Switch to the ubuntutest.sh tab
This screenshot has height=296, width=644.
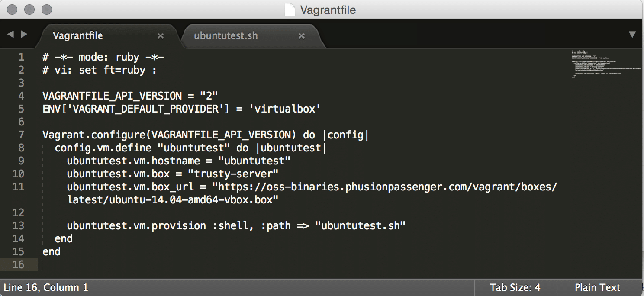coord(225,35)
